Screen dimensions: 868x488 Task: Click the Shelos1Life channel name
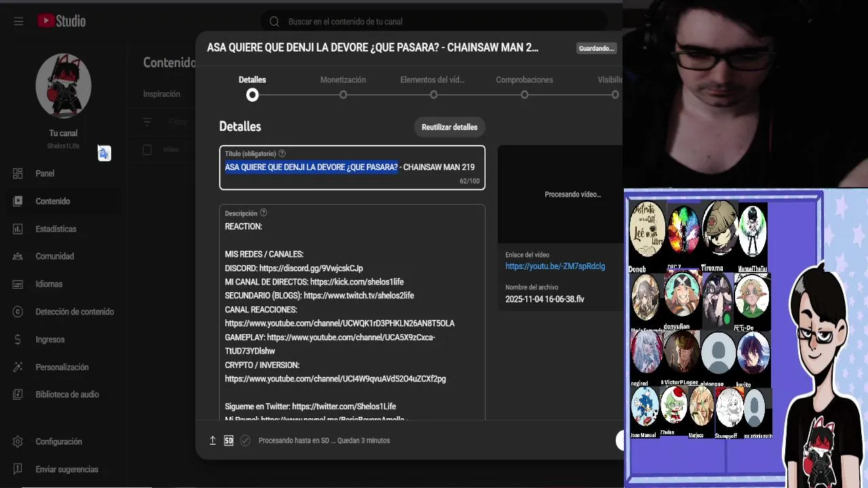coord(63,146)
